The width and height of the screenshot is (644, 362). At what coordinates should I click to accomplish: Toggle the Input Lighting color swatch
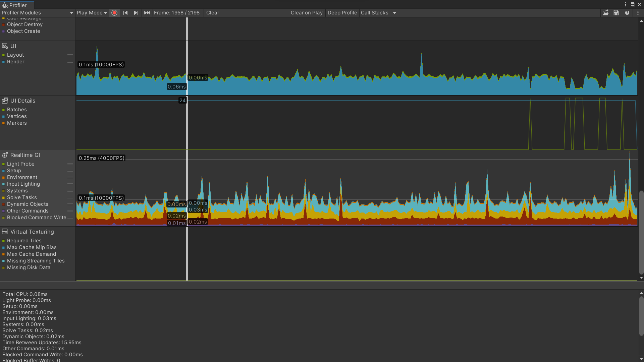pyautogui.click(x=3, y=184)
